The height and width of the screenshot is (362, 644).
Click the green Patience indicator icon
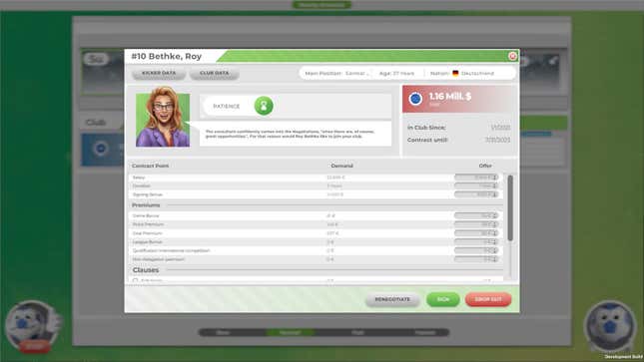264,106
